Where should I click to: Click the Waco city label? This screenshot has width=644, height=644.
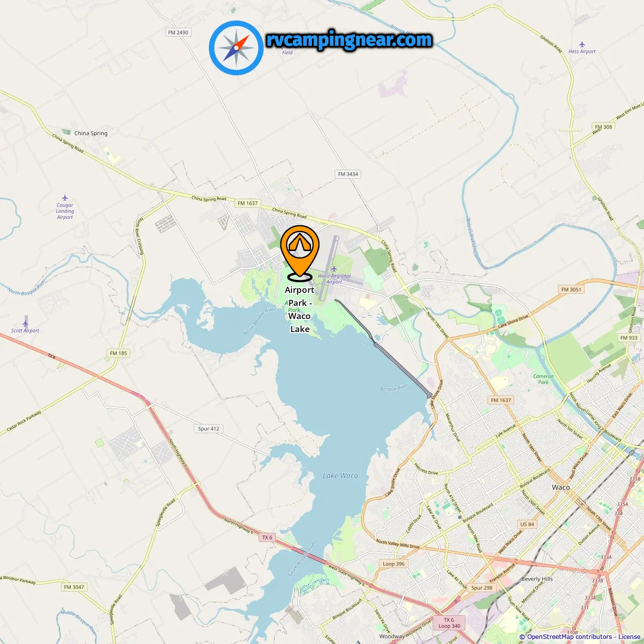pyautogui.click(x=561, y=487)
